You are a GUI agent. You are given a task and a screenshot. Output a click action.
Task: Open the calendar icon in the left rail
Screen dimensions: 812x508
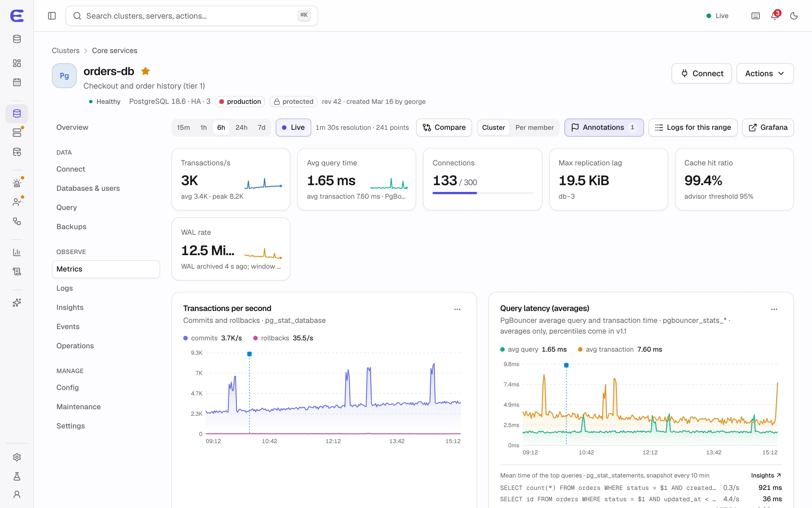pyautogui.click(x=17, y=82)
